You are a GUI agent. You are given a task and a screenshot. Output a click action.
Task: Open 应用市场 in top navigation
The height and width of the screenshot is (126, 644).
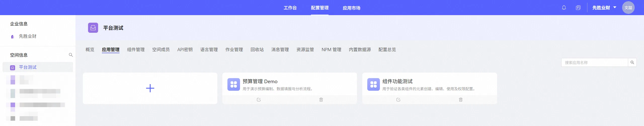click(351, 8)
